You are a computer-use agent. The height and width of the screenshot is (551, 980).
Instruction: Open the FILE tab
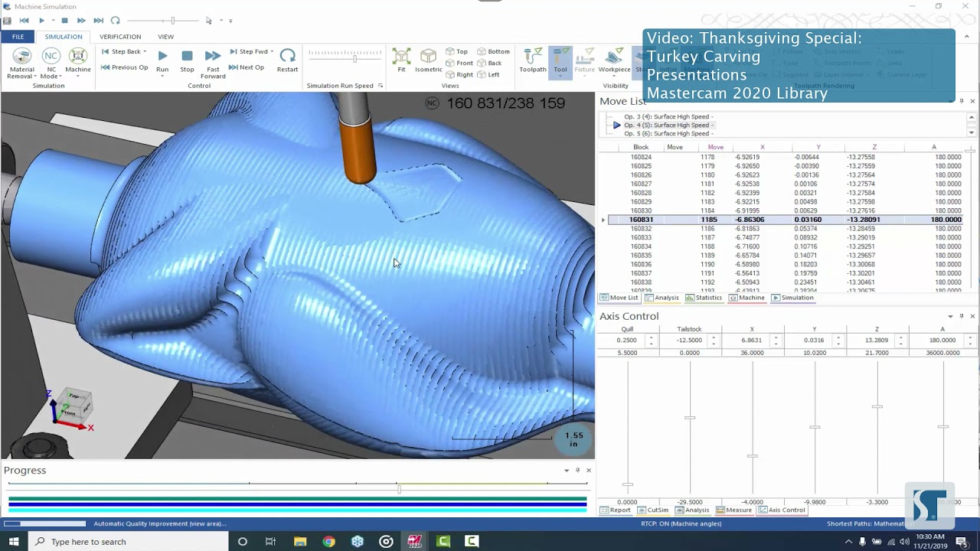(18, 36)
